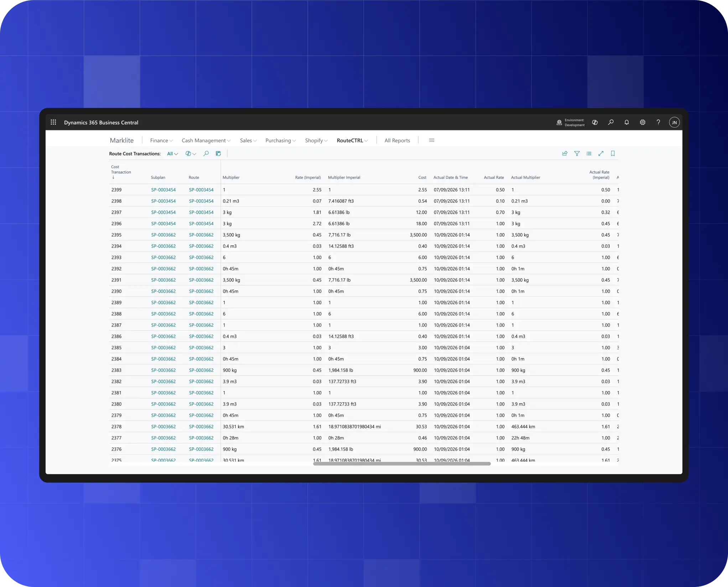Open the Copilot analysis dropdown in list toolbar

click(191, 154)
